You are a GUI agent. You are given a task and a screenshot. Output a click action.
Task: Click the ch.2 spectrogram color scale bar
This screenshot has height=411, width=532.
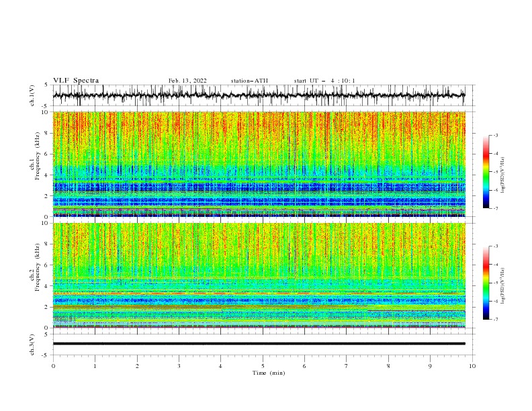[486, 283]
